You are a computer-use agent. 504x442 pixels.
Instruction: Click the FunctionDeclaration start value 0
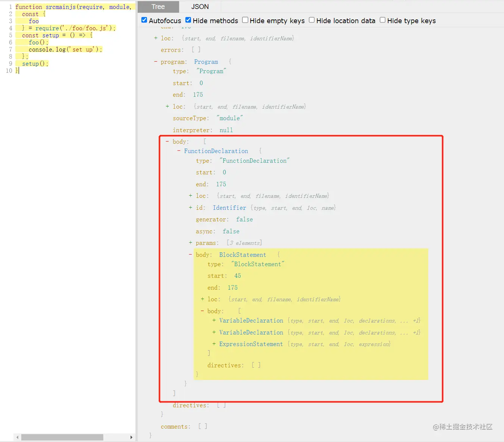pos(224,172)
